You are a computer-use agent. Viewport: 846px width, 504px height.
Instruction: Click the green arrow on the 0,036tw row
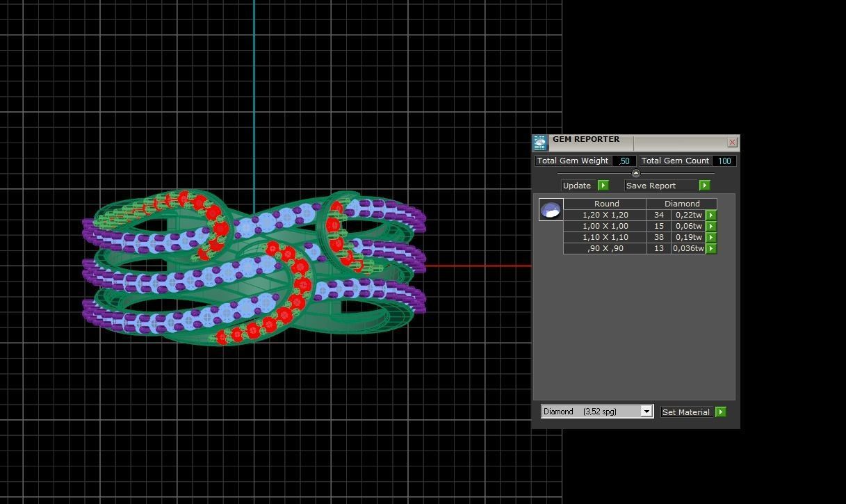tap(711, 249)
